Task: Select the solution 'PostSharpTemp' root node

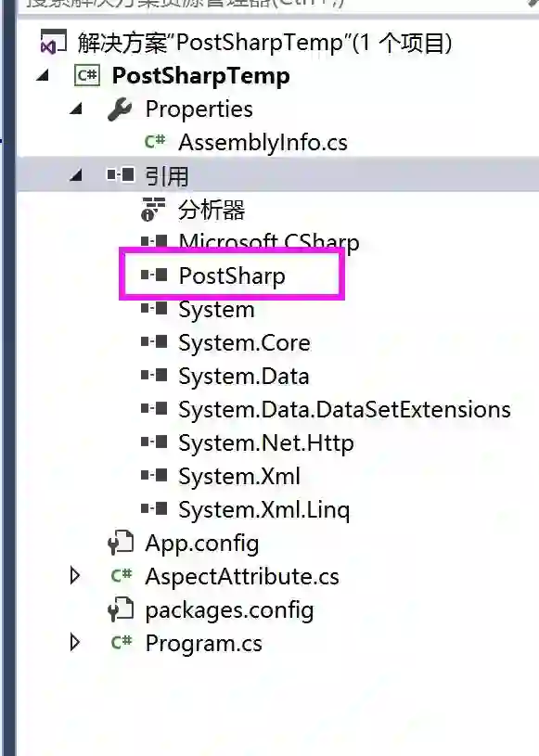Action: point(264,43)
